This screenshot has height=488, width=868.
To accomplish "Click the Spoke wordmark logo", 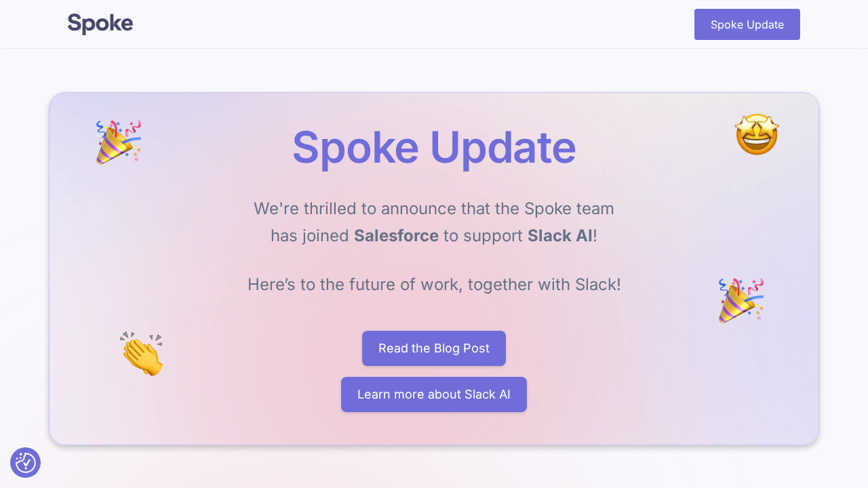I will click(100, 23).
